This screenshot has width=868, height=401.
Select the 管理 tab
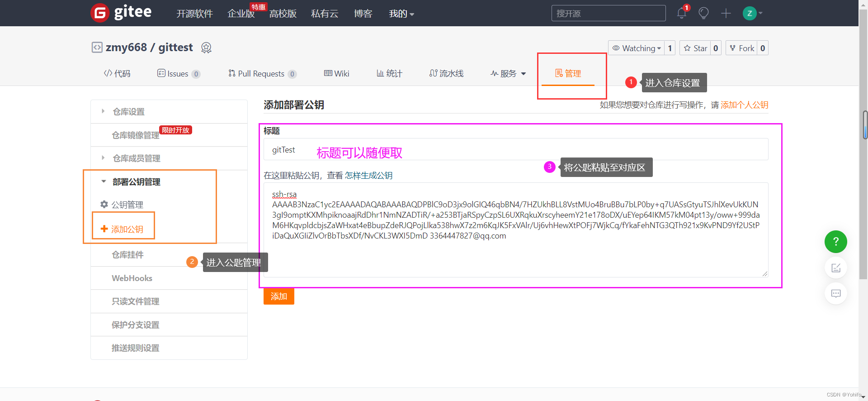tap(568, 73)
